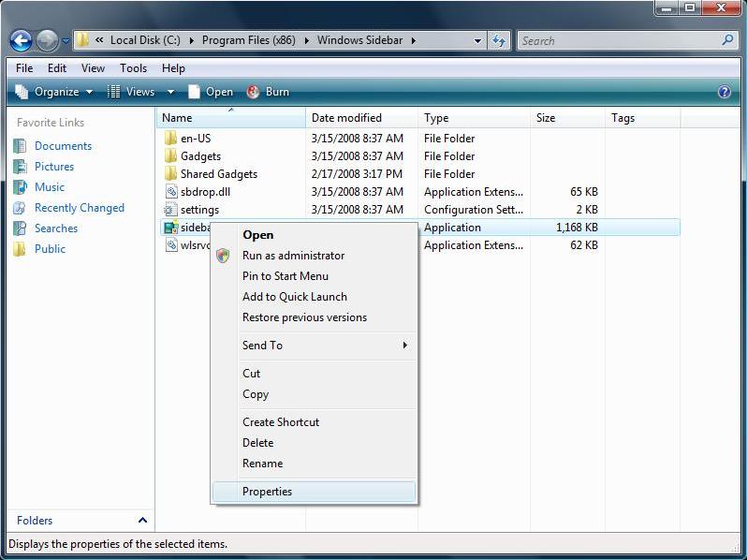747x560 pixels.
Task: Click the Pictures icon in Favorite Links
Action: tap(20, 167)
